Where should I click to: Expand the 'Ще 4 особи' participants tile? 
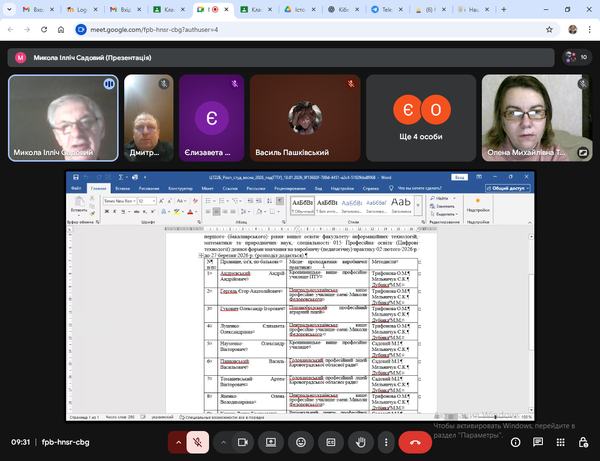click(420, 118)
